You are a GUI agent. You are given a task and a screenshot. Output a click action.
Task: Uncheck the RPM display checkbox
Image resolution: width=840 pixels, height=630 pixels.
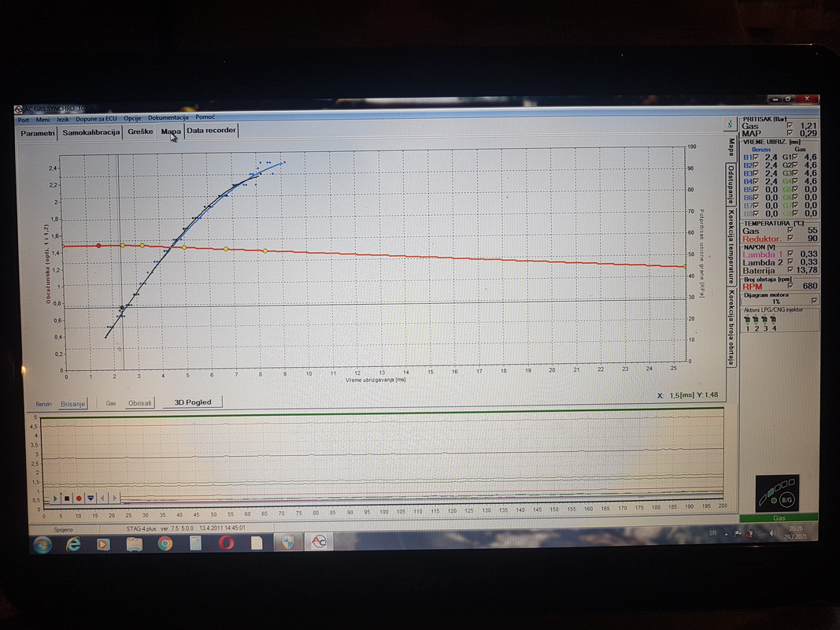(x=790, y=286)
